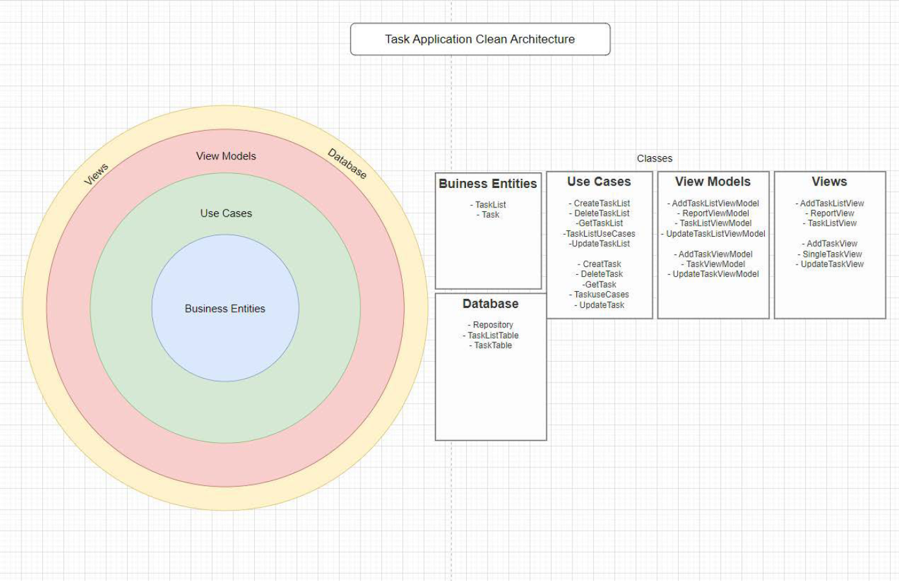
Task: Select the CreateTaskList entry
Action: tap(600, 204)
